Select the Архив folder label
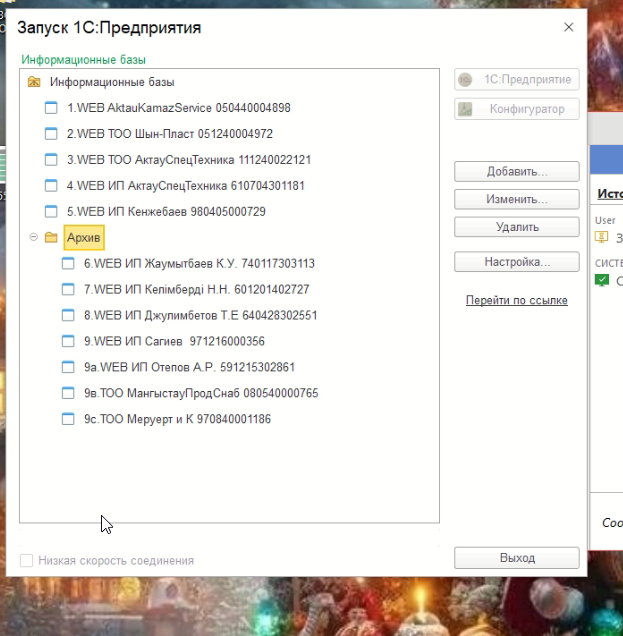This screenshot has width=623, height=636. pyautogui.click(x=84, y=237)
